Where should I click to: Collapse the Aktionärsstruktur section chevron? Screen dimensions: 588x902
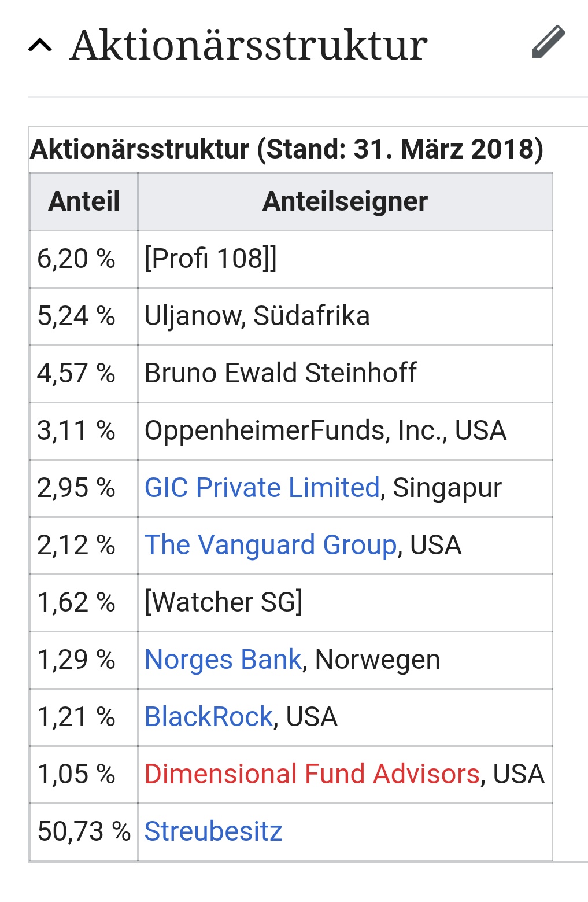[40, 45]
